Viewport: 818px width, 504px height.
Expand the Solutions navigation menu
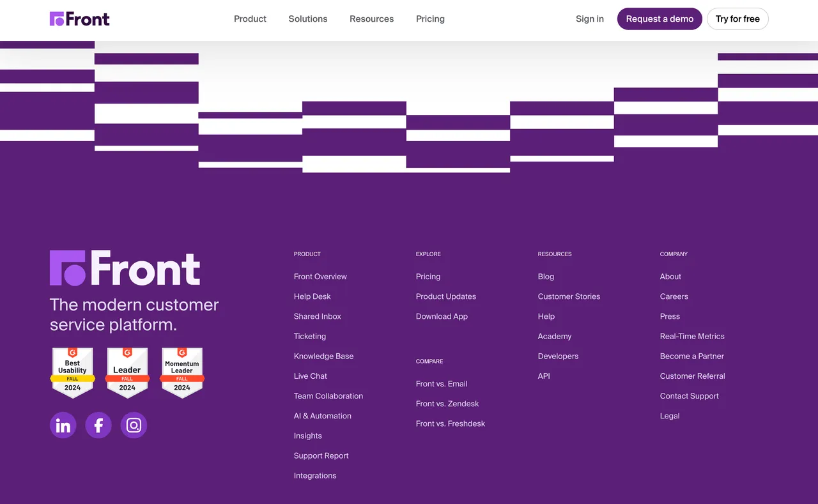308,19
